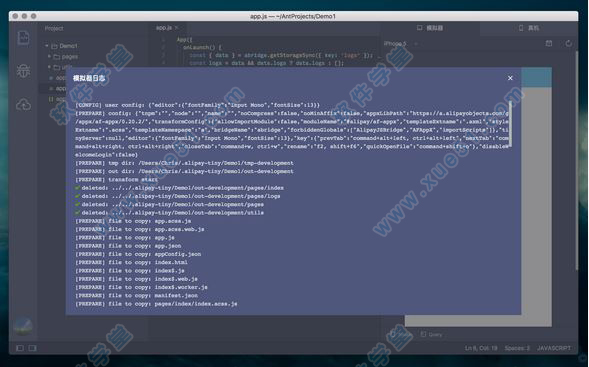Click the window title app.js — ~/AntProjects/Demo1
589x367 pixels.
[293, 16]
